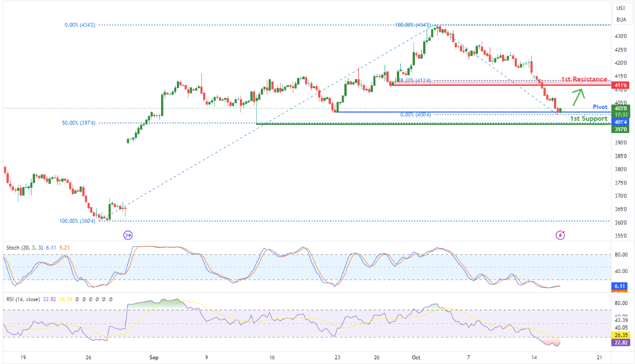Click the blue 6.11 value in Stoch legend
Viewport: 635px width, 364px height.
pyautogui.click(x=51, y=247)
